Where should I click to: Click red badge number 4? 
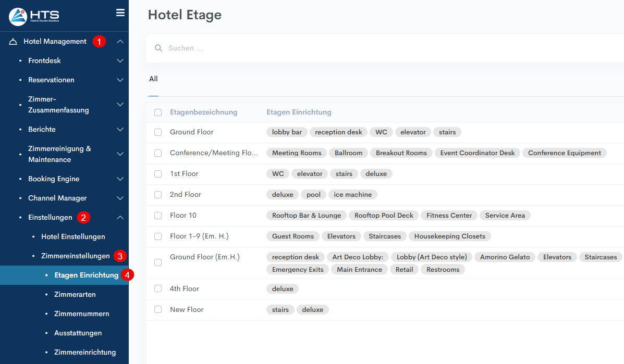(127, 274)
